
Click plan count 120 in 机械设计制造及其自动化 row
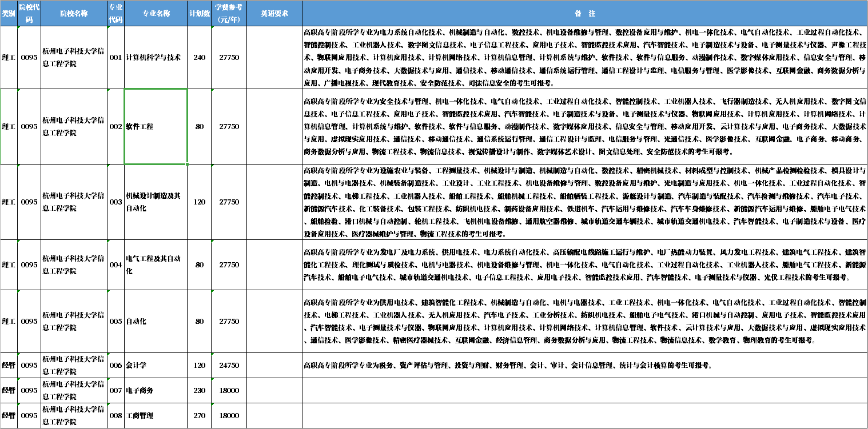coord(200,202)
